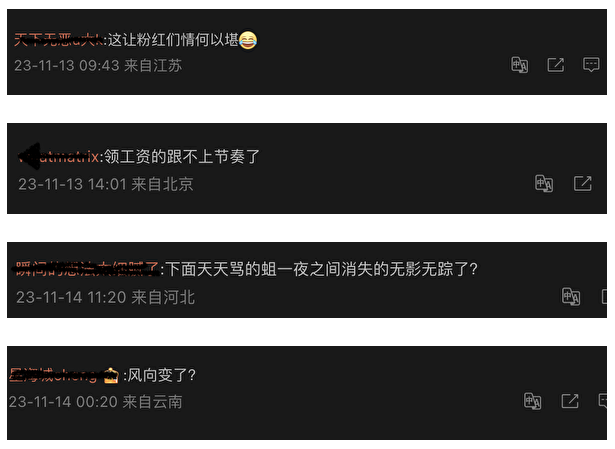Image resolution: width=615 pixels, height=449 pixels.
Task: Click the partially visible reply icon on 云南 comment
Action: [603, 401]
